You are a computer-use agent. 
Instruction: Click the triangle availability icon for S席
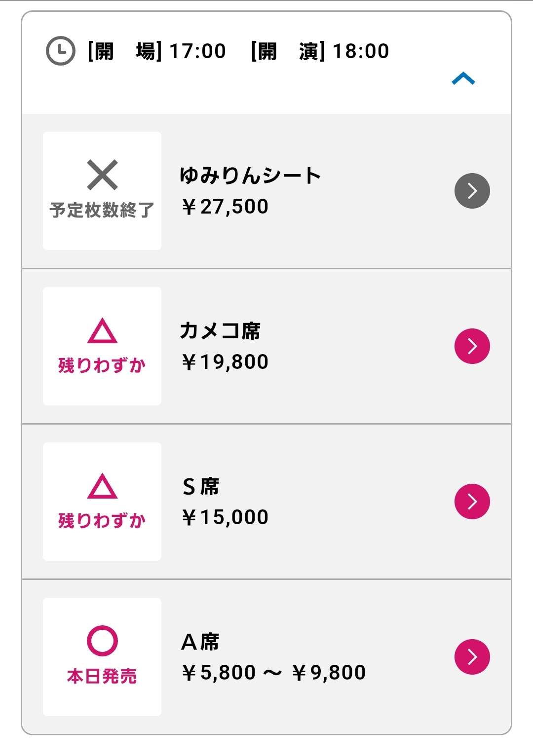(x=102, y=486)
